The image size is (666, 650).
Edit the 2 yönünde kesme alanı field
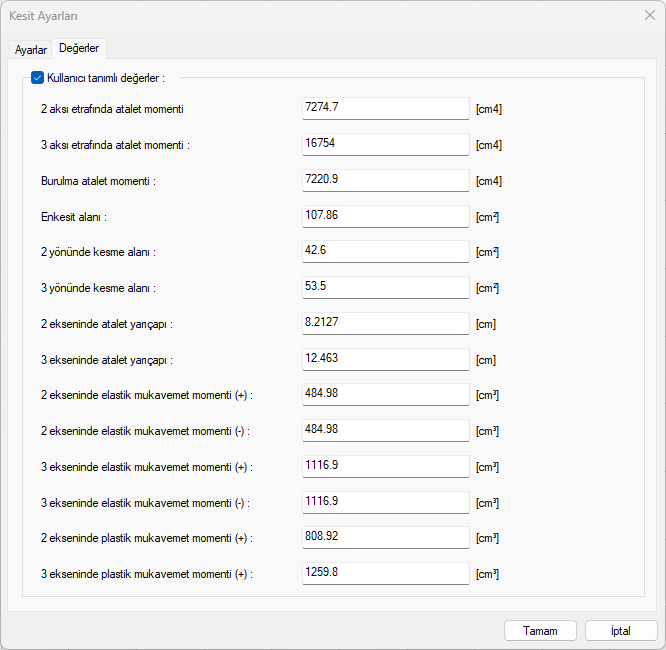pos(385,251)
